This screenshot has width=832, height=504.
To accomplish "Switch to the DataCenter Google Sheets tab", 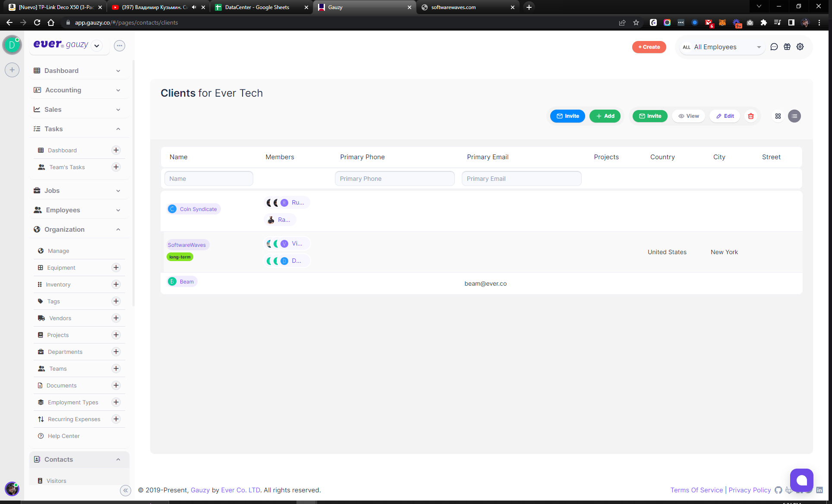I will pyautogui.click(x=257, y=7).
